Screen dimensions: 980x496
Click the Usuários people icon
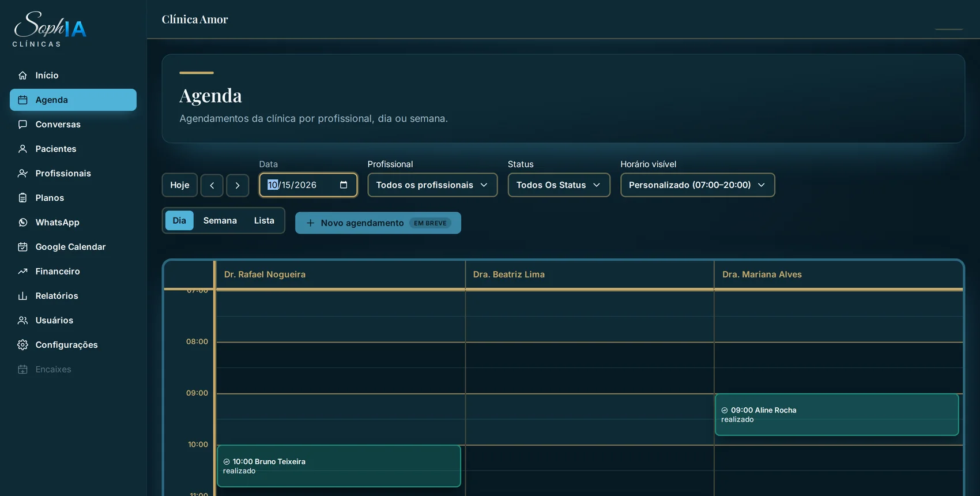coord(22,321)
